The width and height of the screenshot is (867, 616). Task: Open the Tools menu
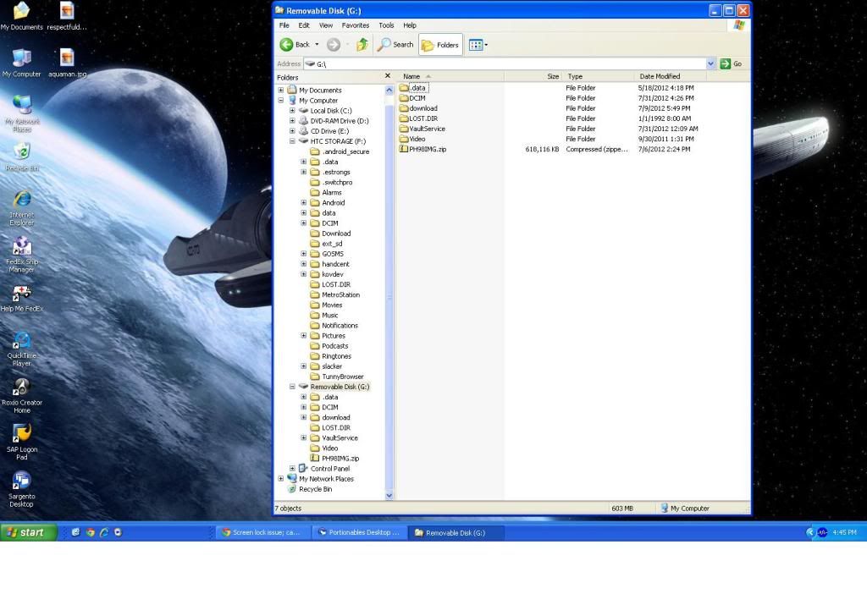click(386, 25)
